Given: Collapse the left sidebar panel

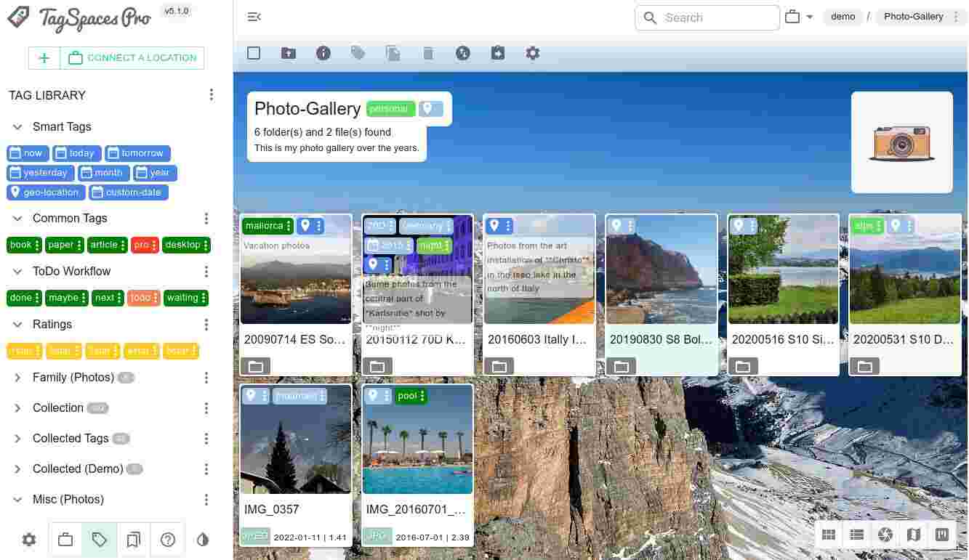Looking at the screenshot, I should [254, 17].
